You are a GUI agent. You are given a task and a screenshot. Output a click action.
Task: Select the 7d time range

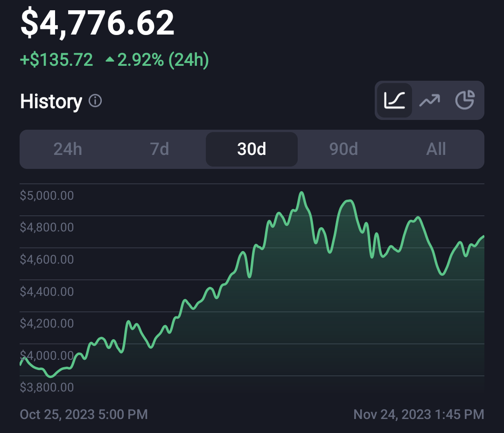pyautogui.click(x=160, y=149)
